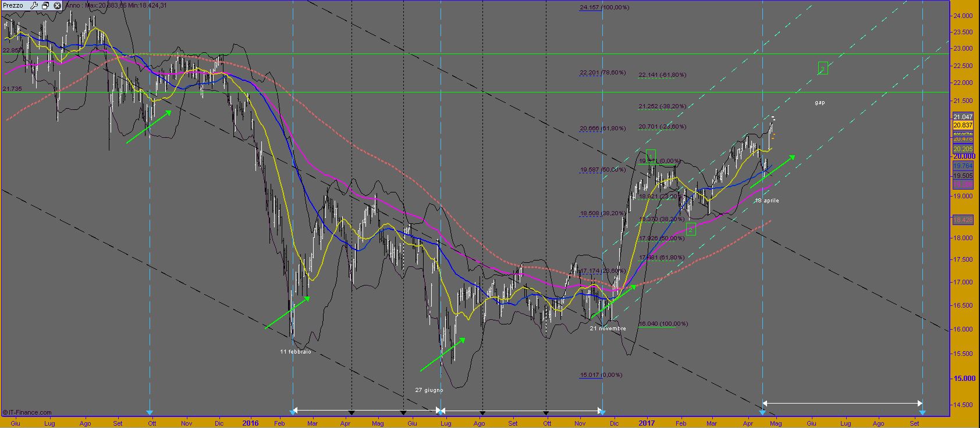Select the 22.141 (-61,80%) extension label
Viewport: 980px width, 428px height.
click(x=662, y=75)
